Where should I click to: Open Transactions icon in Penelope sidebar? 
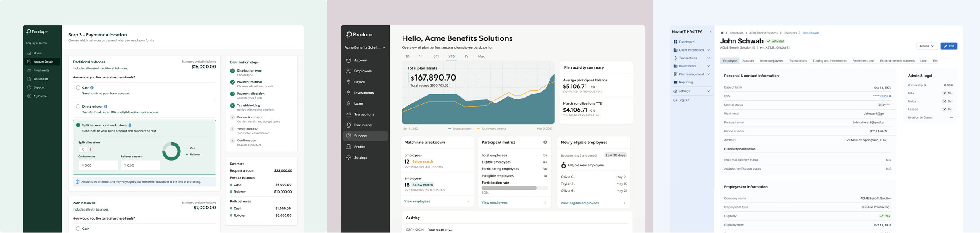348,114
